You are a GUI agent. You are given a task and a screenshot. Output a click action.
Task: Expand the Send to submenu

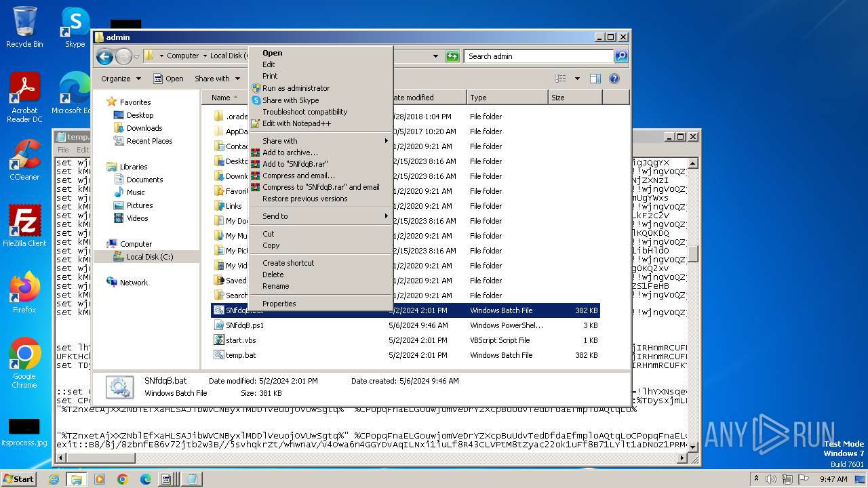pos(321,216)
